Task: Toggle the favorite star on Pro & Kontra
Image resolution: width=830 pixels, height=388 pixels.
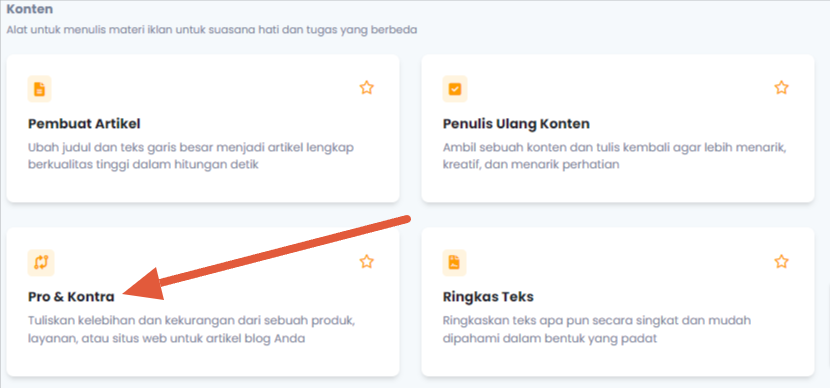Action: (367, 261)
